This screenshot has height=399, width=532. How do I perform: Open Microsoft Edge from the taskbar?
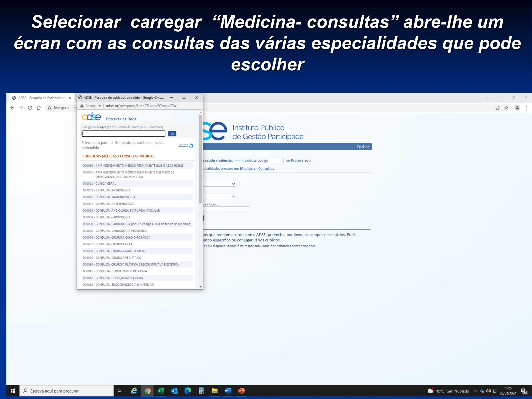pyautogui.click(x=188, y=391)
